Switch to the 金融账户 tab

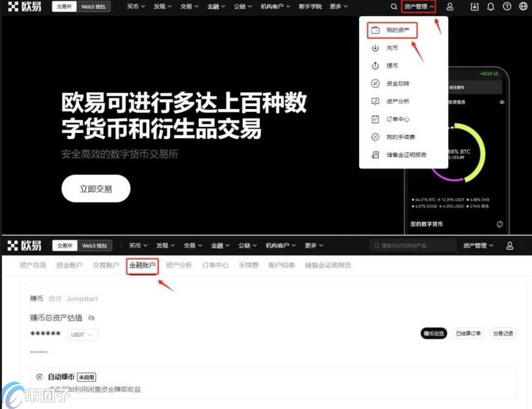142,265
